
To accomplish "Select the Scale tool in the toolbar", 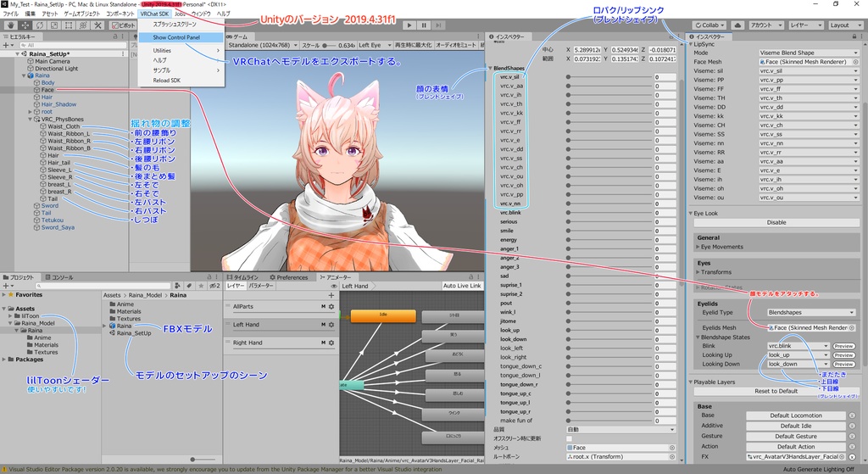I will pyautogui.click(x=54, y=25).
